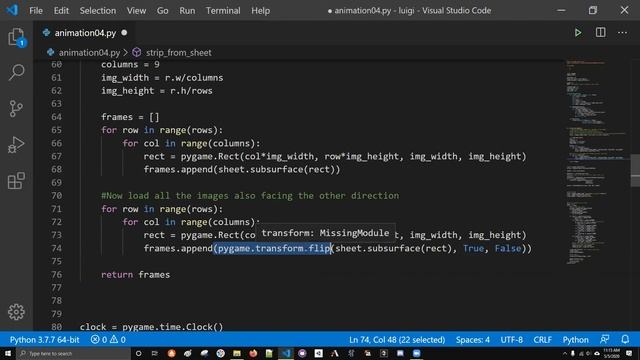The width and height of the screenshot is (640, 360).
Task: Open the Windows Start menu
Action: pyautogui.click(x=8, y=353)
